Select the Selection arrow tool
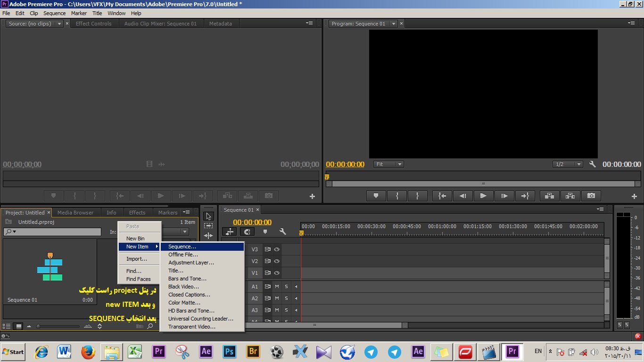This screenshot has width=644, height=362. (x=208, y=216)
